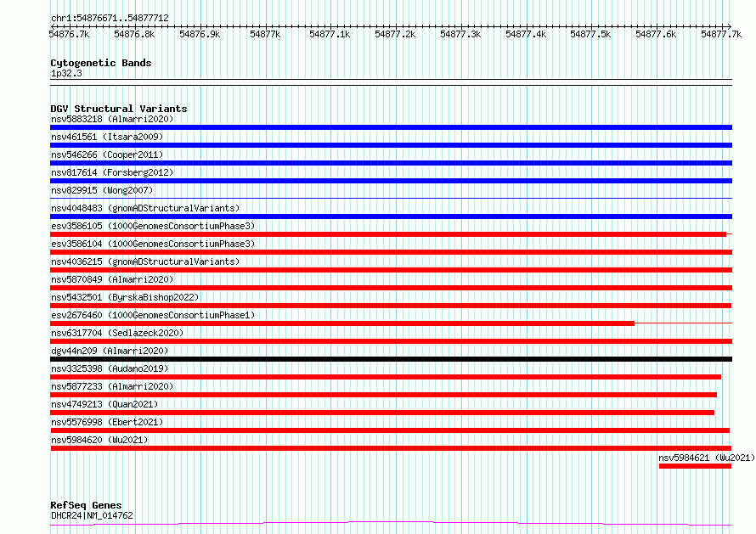This screenshot has height=534, width=756.
Task: Select the Cytogenetic Bands track title
Action: 101,63
